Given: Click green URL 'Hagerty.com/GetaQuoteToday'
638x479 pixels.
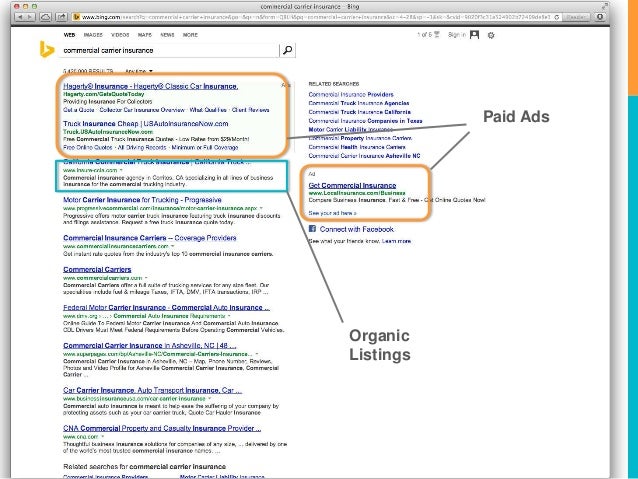Looking at the screenshot, I should pyautogui.click(x=104, y=94).
